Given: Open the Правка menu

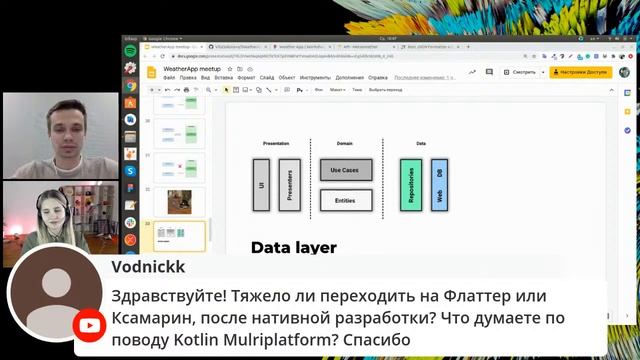Looking at the screenshot, I should pos(188,78).
